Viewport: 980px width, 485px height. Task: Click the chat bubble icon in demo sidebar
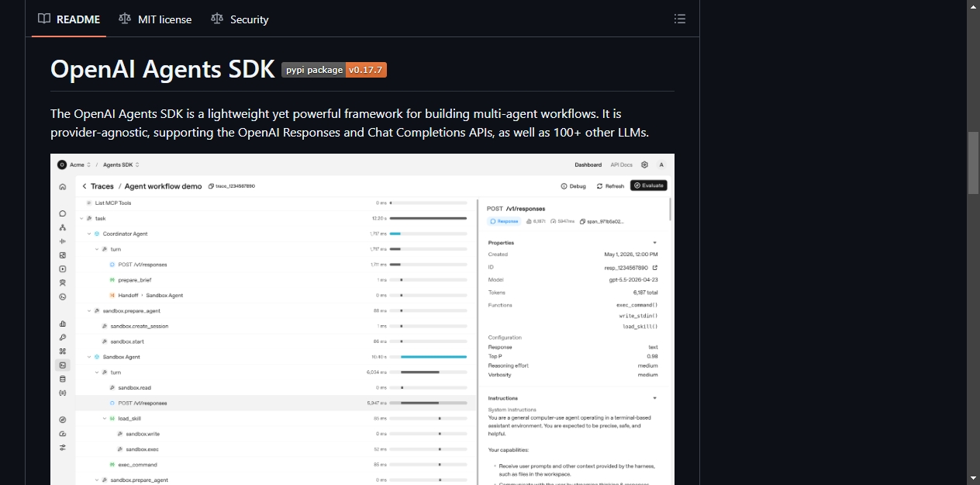63,213
